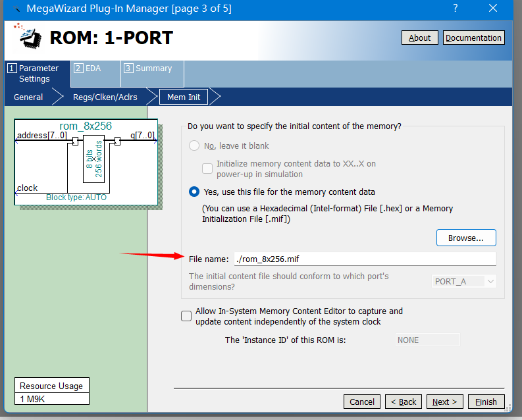
Task: Click the About button
Action: 419,38
